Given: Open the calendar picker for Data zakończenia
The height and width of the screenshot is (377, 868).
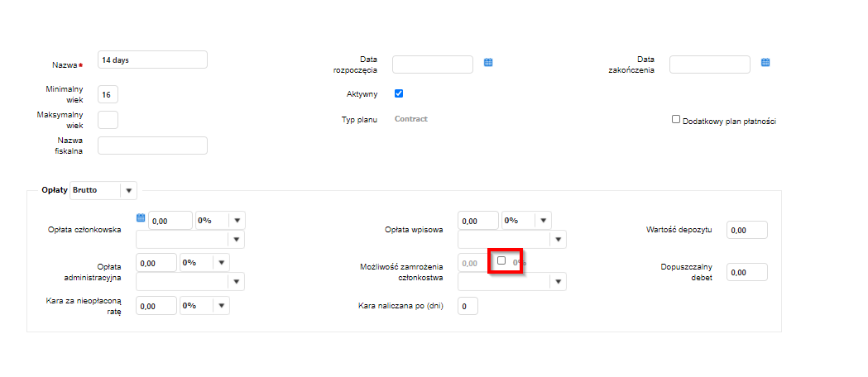Looking at the screenshot, I should tap(765, 63).
